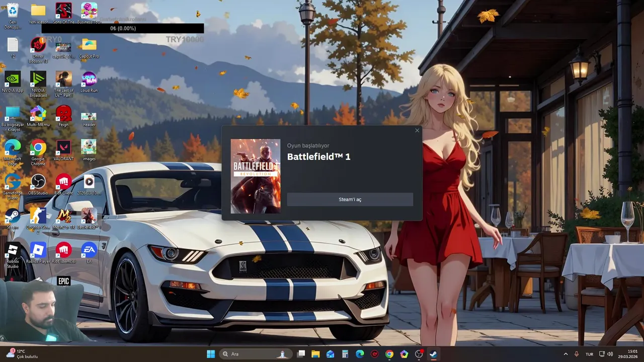
Task: Select the Driver Booster 13 shortcut
Action: coord(38,50)
